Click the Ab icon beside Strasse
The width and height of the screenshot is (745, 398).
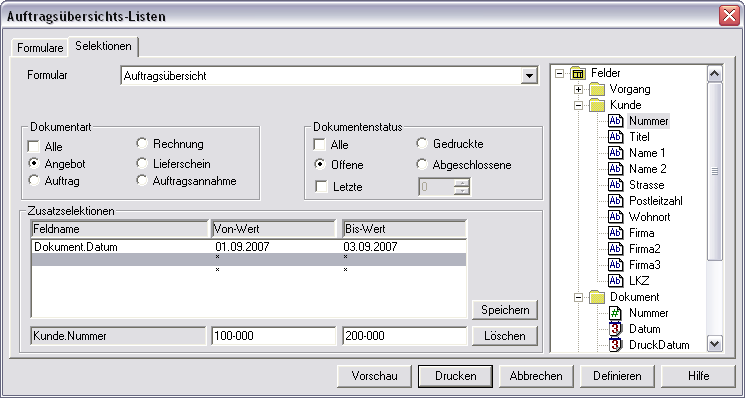(615, 185)
